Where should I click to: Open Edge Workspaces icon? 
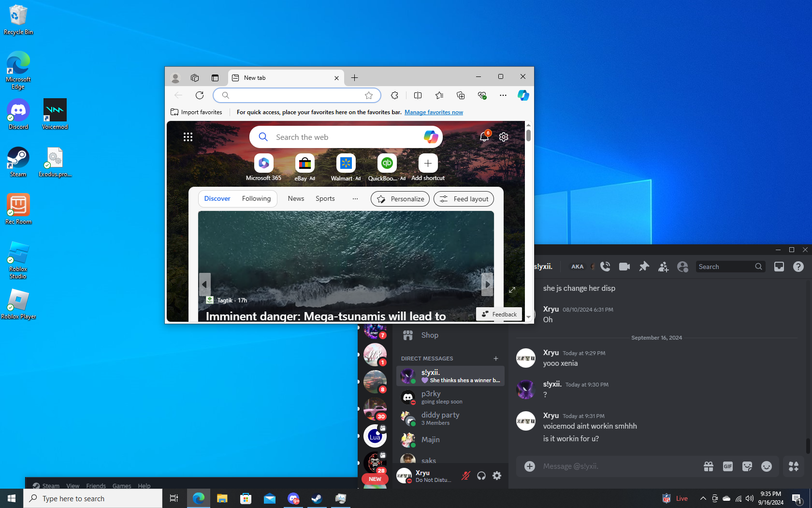point(195,78)
